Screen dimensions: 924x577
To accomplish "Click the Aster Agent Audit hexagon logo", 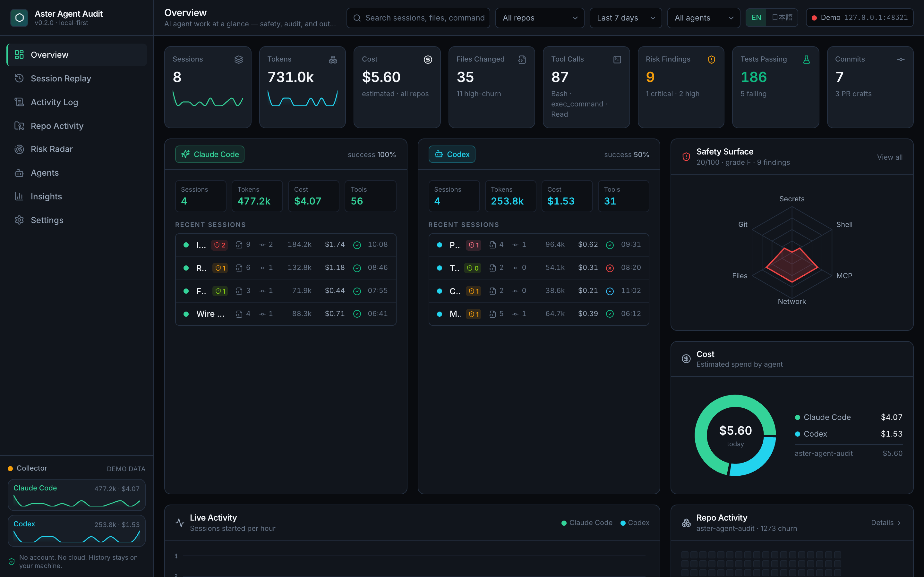I will pos(19,18).
